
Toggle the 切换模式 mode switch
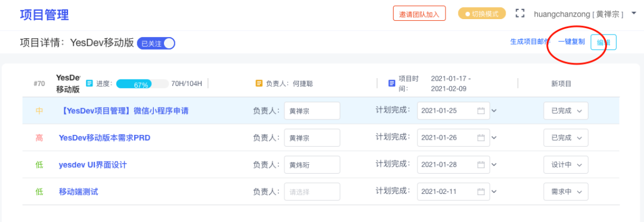point(482,14)
